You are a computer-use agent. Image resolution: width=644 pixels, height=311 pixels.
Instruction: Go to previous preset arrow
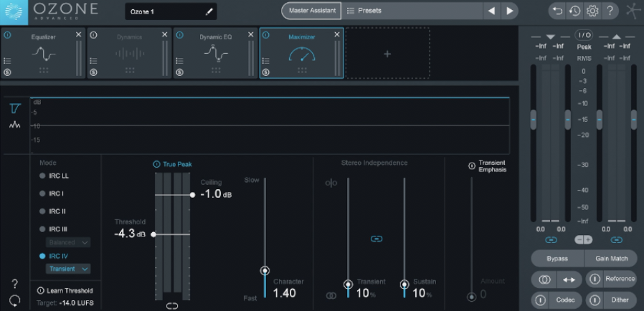(x=492, y=11)
